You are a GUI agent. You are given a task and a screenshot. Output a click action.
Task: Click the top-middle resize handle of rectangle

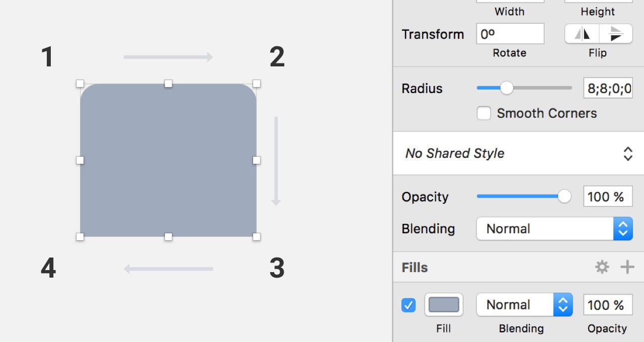coord(169,83)
